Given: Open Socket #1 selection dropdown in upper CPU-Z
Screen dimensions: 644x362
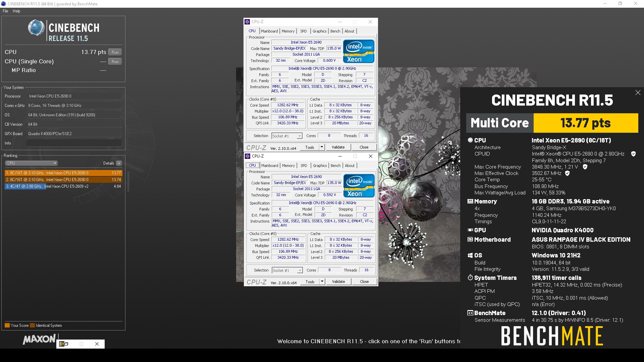Looking at the screenshot, I should coord(287,136).
